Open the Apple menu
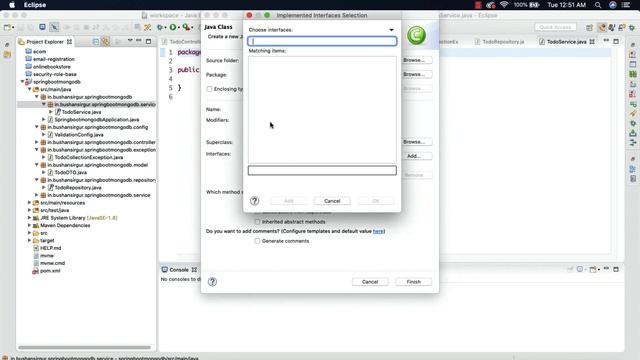Viewport: 640px width, 360px height. (x=12, y=5)
